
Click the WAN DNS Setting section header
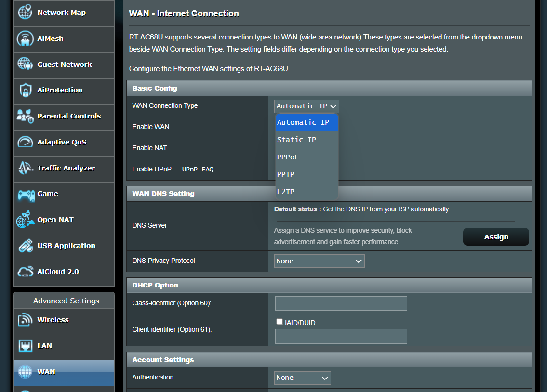click(329, 194)
